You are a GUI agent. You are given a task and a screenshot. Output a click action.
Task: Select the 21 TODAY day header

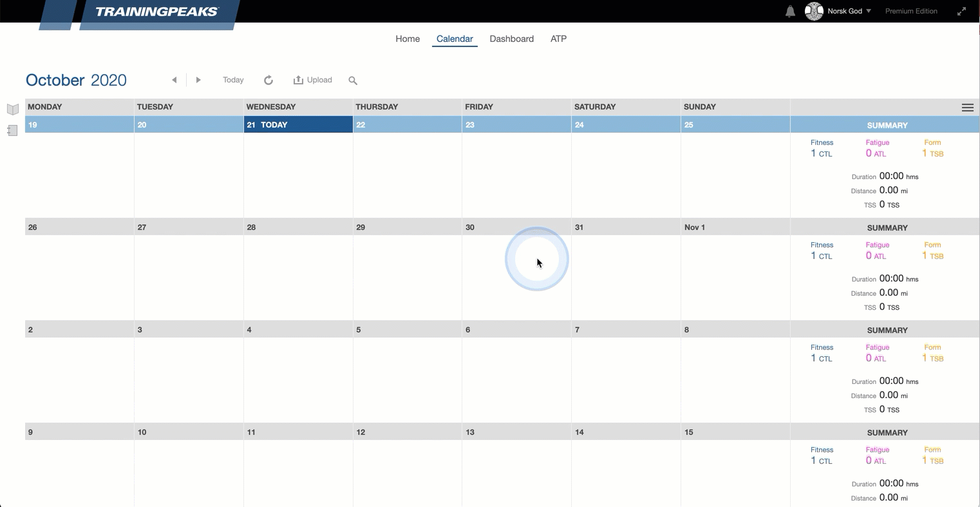297,125
